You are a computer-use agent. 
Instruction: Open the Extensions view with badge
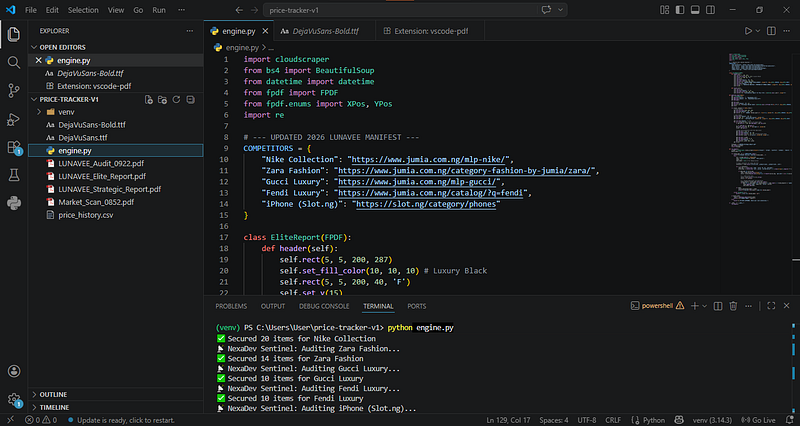click(14, 147)
